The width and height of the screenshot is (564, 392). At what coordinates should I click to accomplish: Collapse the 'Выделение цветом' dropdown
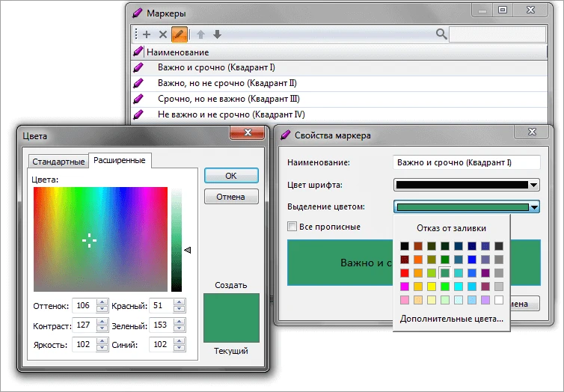533,207
